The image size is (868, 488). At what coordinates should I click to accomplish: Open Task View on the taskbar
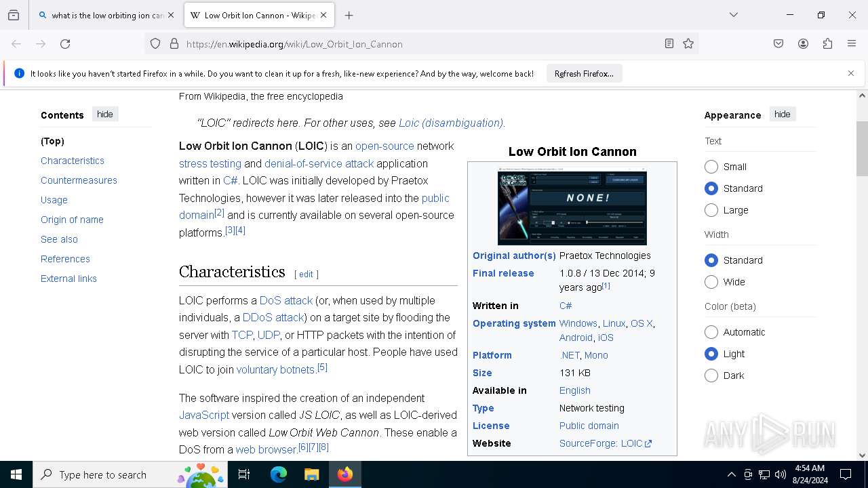[x=244, y=474]
